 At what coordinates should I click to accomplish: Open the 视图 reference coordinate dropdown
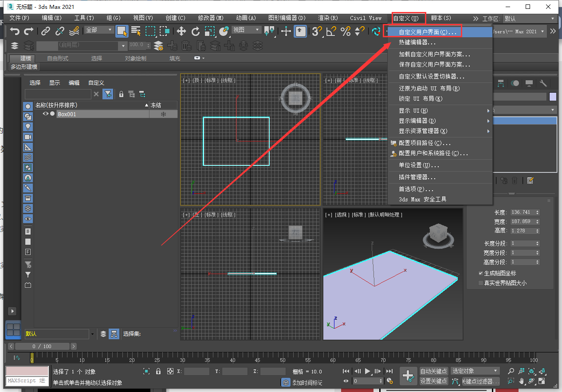point(247,30)
